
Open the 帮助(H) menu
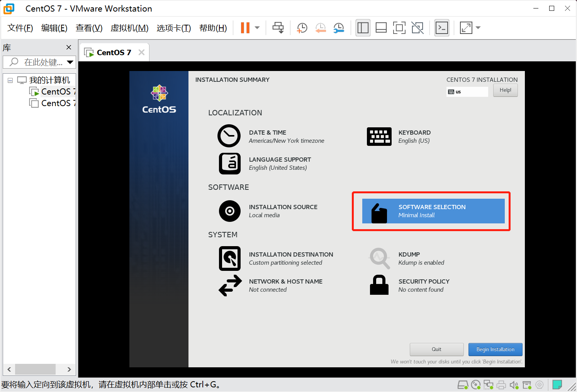[x=213, y=28]
